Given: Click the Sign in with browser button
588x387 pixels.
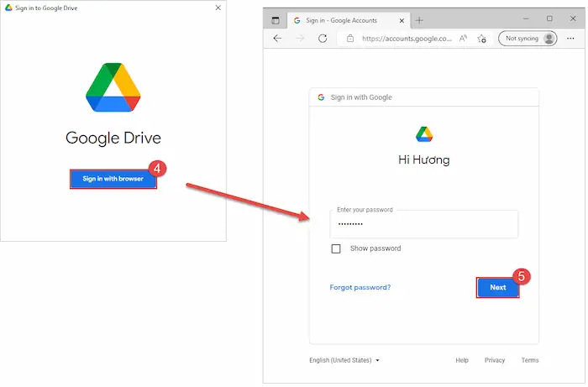Looking at the screenshot, I should coord(113,179).
